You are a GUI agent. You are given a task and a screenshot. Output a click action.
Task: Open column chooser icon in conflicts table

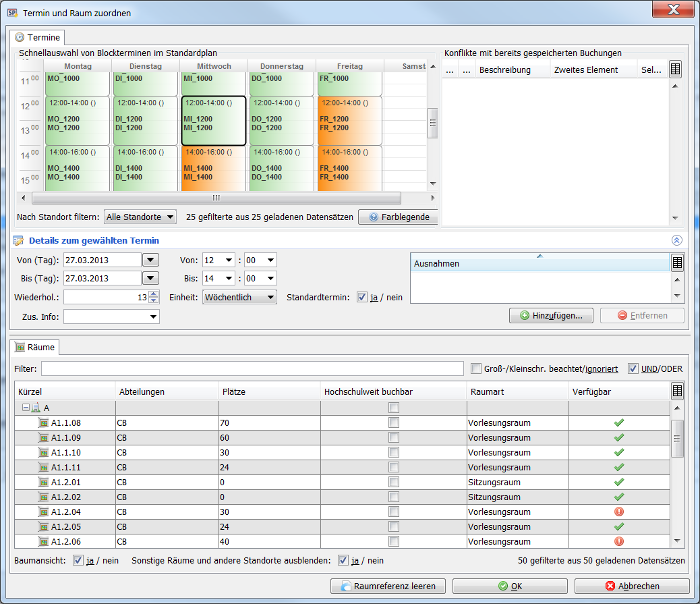coord(675,69)
